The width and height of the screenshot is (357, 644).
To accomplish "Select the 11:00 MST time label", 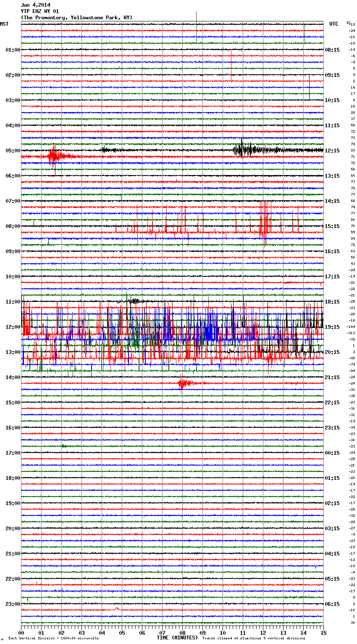I will 13,302.
